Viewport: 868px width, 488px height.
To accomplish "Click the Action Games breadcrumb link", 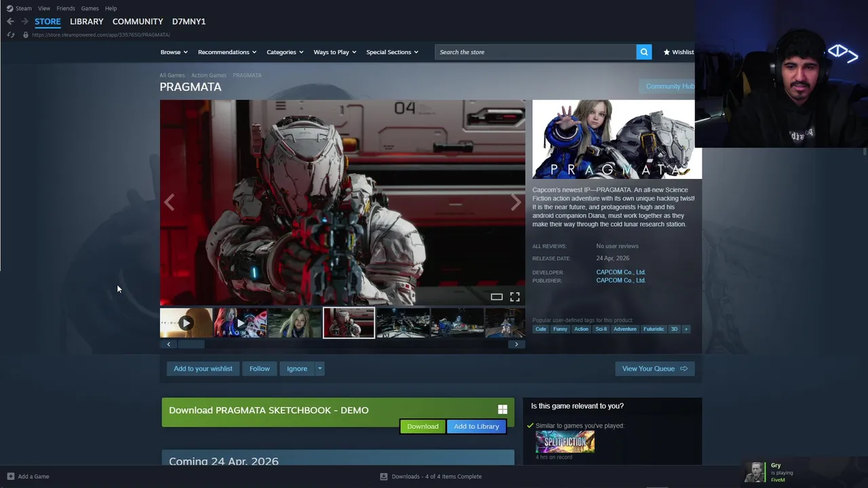I will (x=209, y=75).
